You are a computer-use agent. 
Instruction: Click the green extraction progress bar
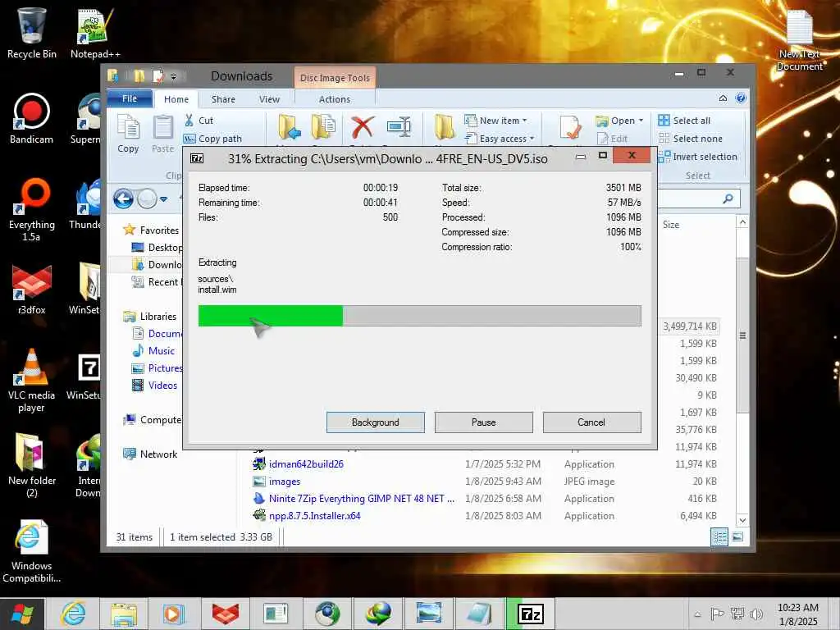(x=271, y=316)
